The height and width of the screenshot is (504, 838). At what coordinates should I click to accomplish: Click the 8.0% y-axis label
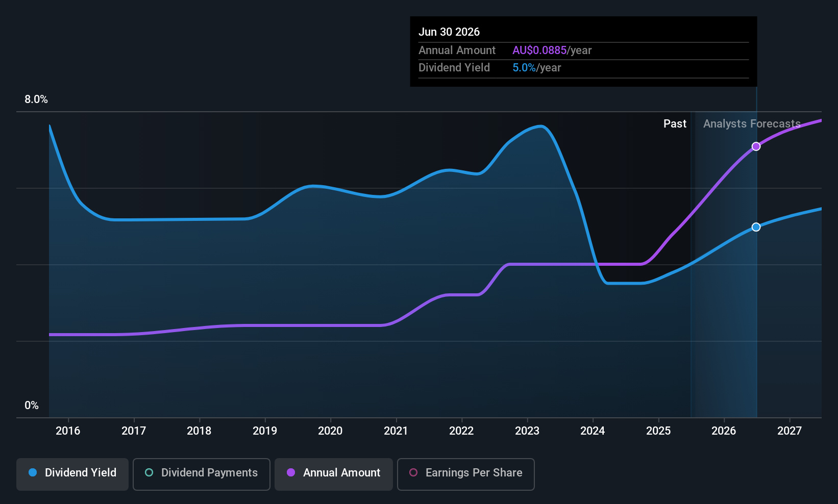point(36,99)
